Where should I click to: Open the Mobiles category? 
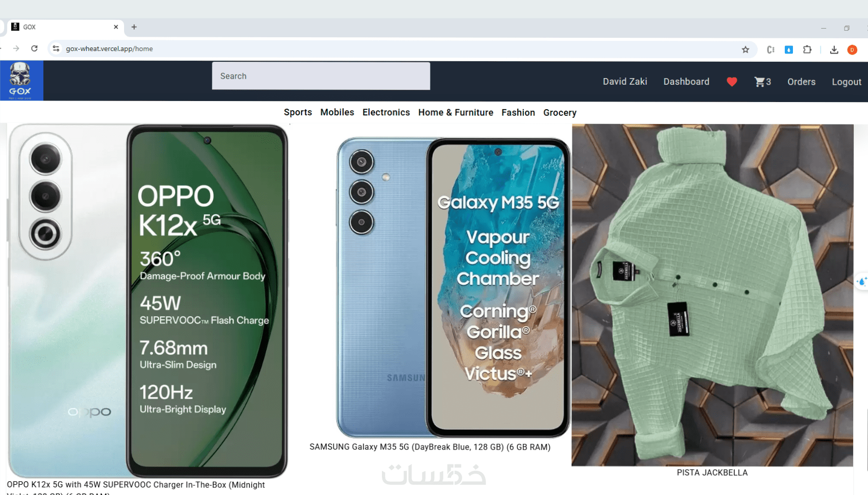(337, 112)
